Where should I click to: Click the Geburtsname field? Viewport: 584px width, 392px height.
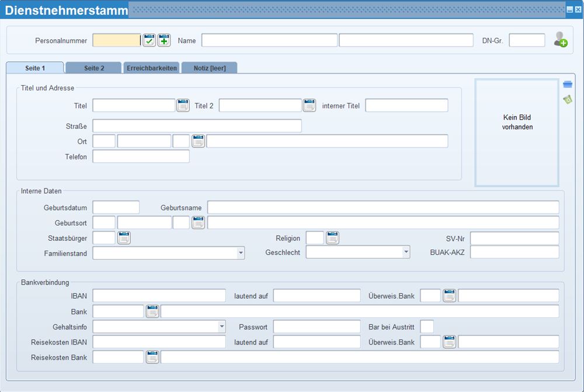tap(383, 207)
